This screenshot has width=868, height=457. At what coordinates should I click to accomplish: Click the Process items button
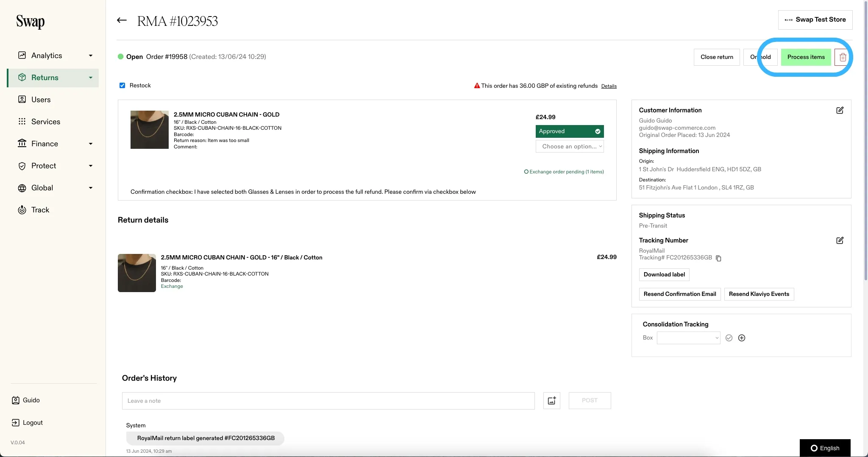806,57
